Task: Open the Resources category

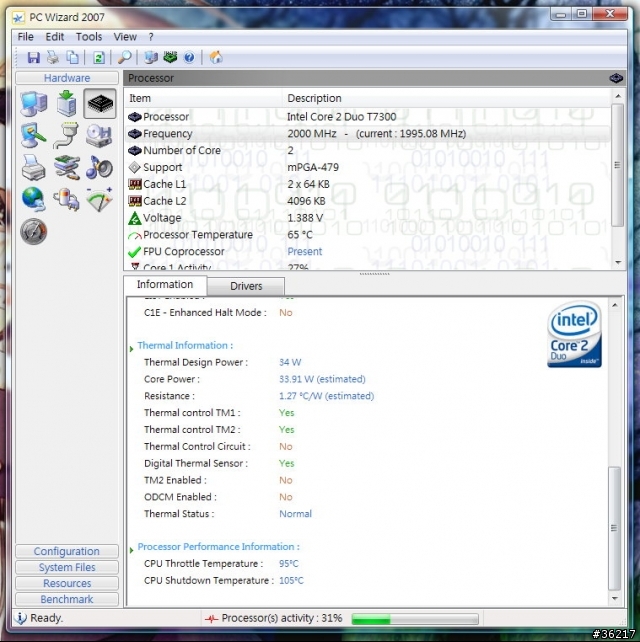Action: click(x=67, y=583)
